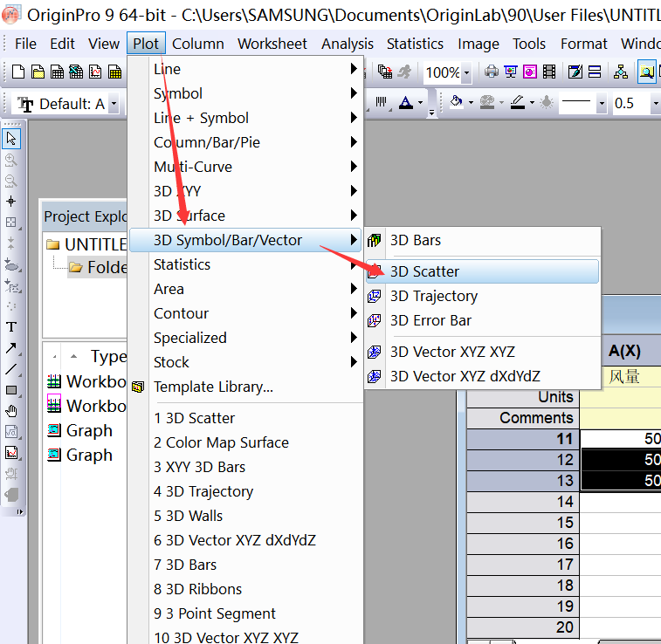The image size is (661, 644).
Task: Click the Project Explorer toggle icon
Action: coord(646,72)
